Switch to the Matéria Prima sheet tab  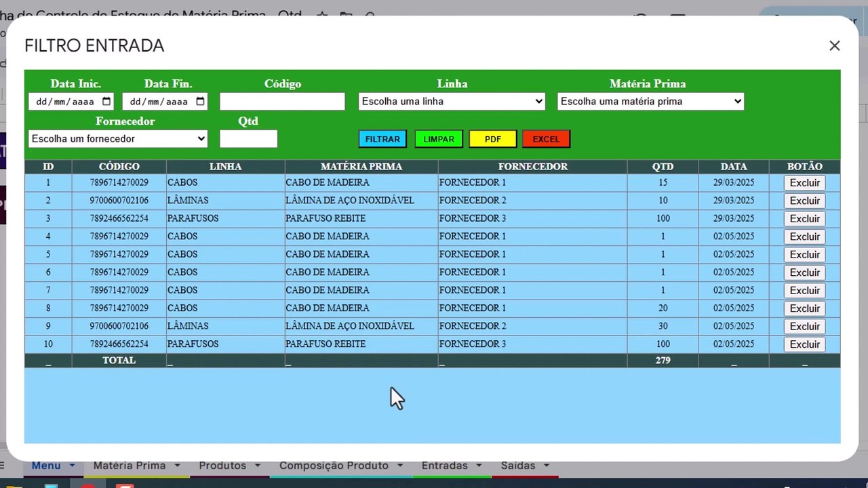(130, 466)
